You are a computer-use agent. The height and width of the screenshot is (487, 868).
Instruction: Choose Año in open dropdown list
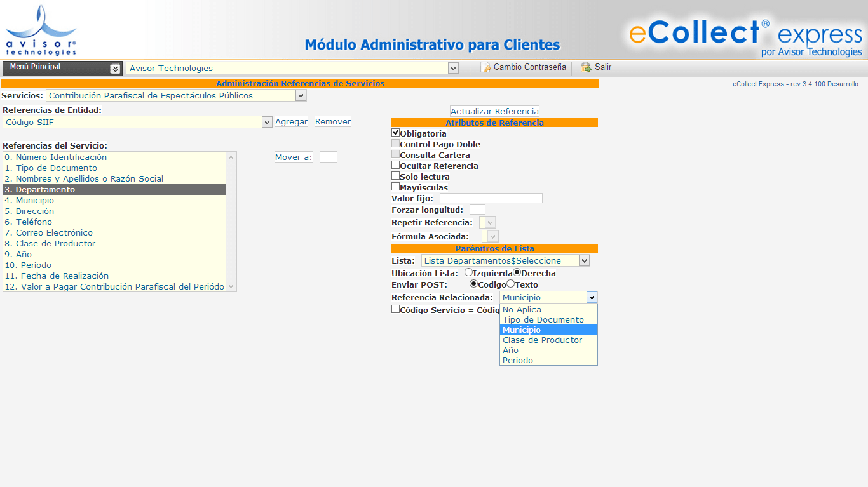pos(548,350)
